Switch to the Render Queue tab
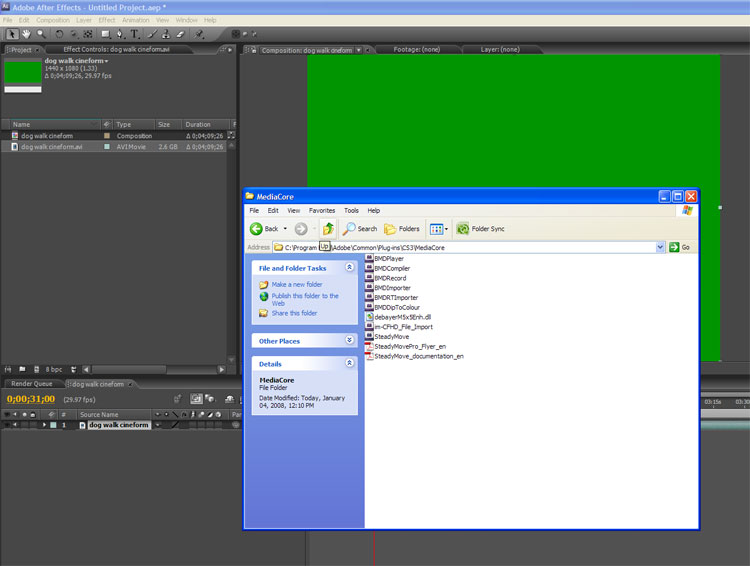This screenshot has width=750, height=566. point(31,383)
